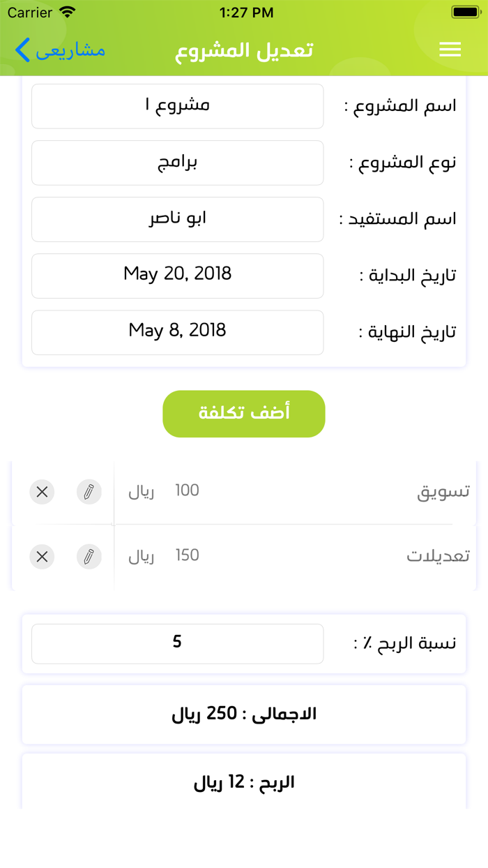Screen dimensions: 488x868
Task: Edit the تعديلات cost entry pencil icon
Action: point(89,557)
